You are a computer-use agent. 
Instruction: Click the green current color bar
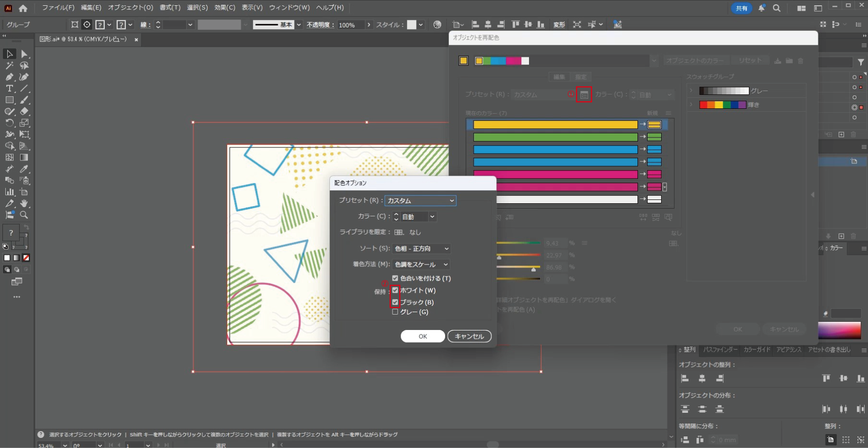pyautogui.click(x=556, y=137)
